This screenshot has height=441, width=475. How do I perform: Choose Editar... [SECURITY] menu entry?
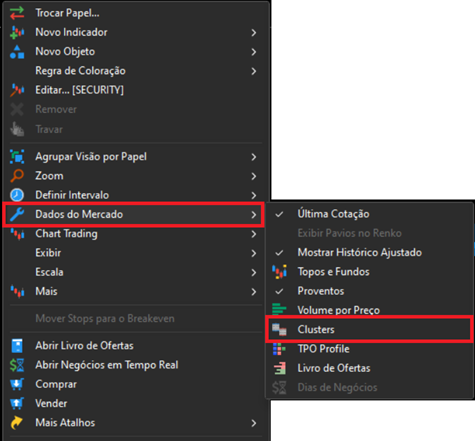(136, 90)
